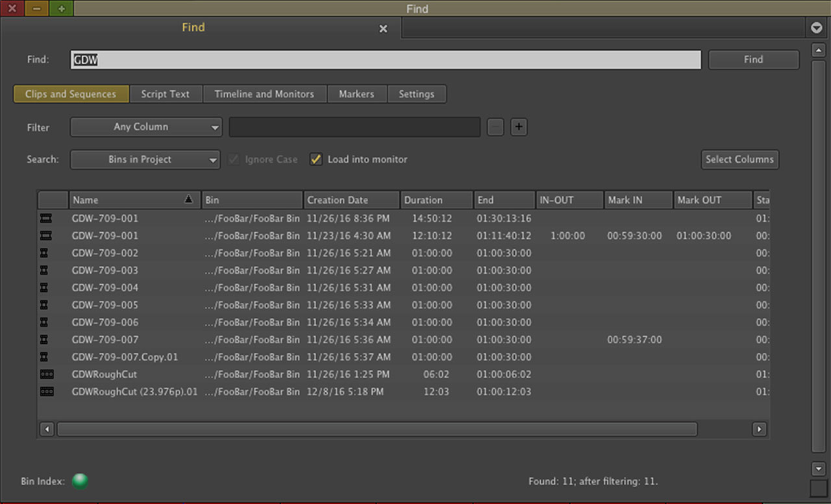This screenshot has height=504, width=831.
Task: Toggle the Ignore Case checkbox
Action: pyautogui.click(x=234, y=160)
